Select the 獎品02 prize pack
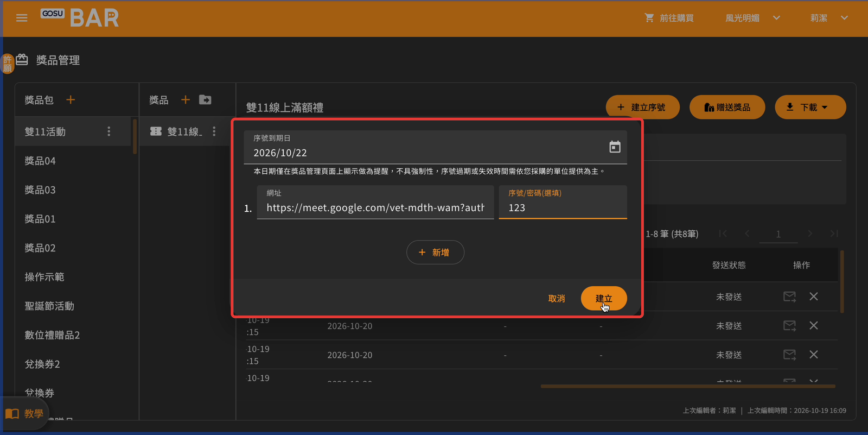This screenshot has width=868, height=435. 73,248
